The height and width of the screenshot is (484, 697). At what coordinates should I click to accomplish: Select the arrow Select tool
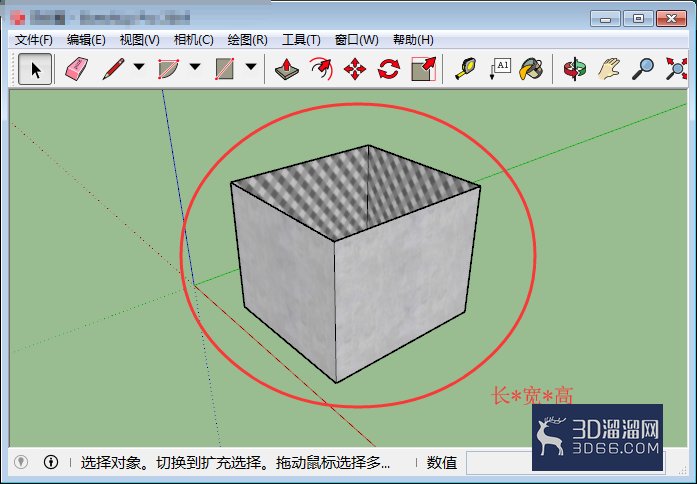(x=35, y=69)
